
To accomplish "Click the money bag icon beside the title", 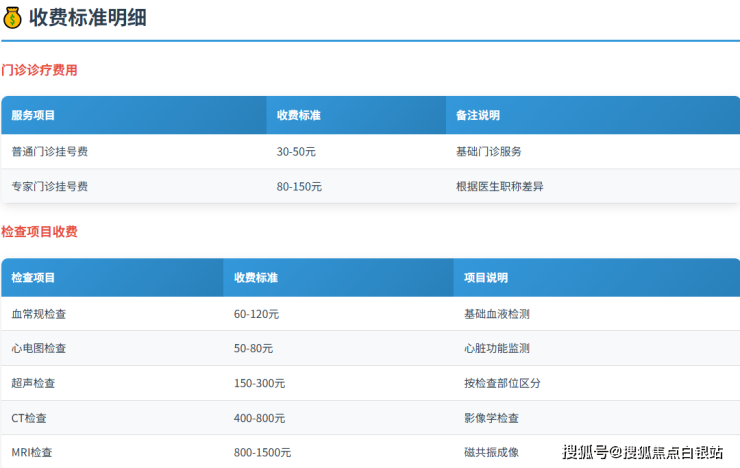I will [12, 17].
